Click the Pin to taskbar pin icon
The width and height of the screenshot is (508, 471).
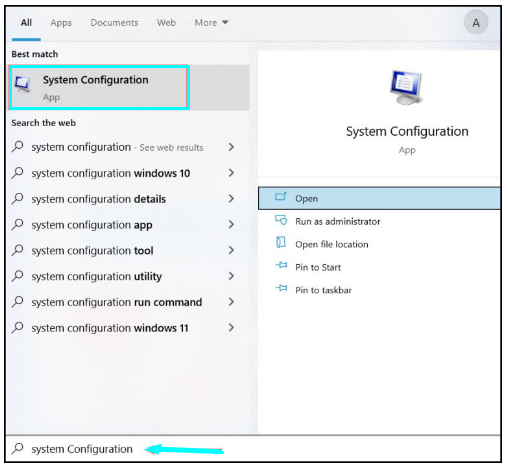pyautogui.click(x=281, y=289)
